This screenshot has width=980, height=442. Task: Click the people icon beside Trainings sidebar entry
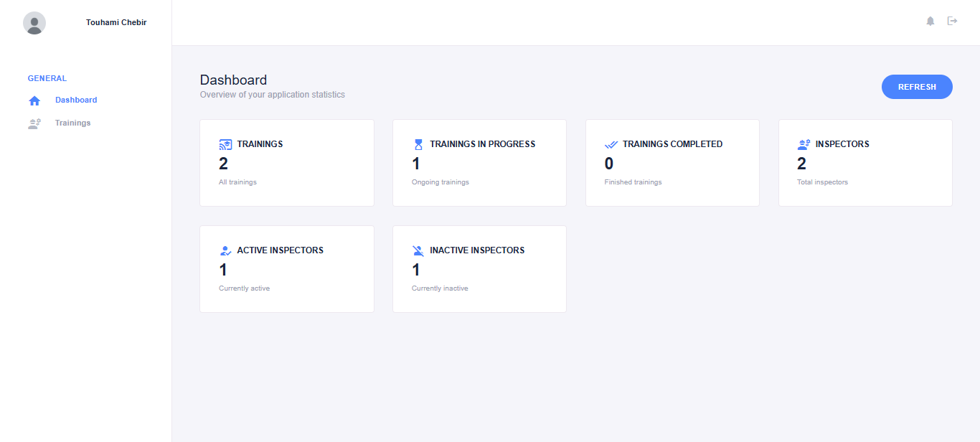coord(34,123)
